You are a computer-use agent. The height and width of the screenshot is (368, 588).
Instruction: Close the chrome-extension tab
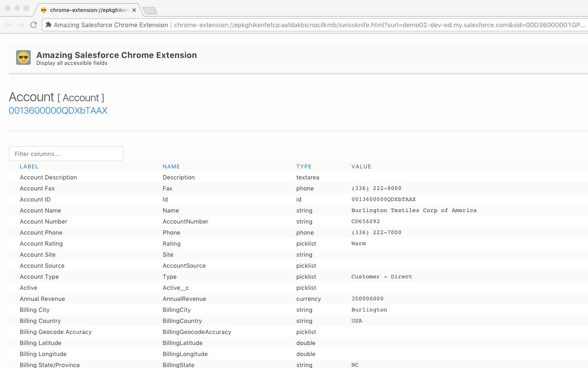(x=134, y=9)
